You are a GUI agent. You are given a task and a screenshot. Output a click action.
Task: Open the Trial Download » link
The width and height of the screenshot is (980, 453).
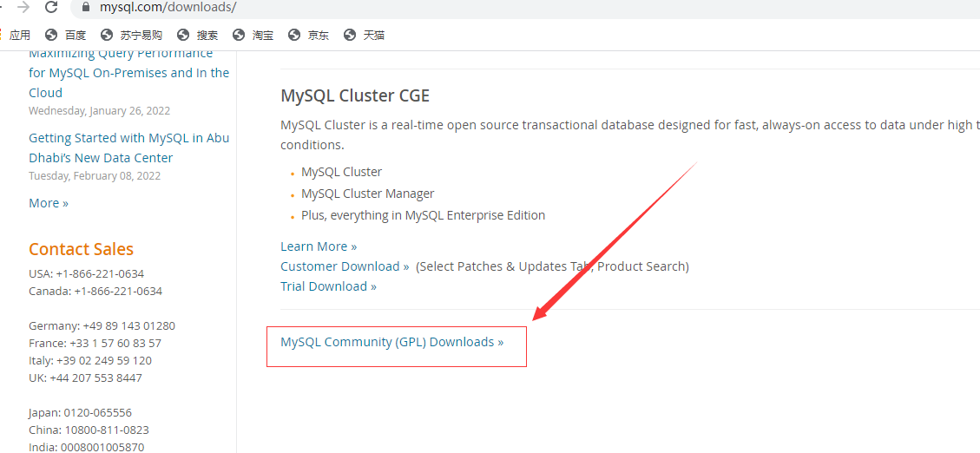click(329, 286)
